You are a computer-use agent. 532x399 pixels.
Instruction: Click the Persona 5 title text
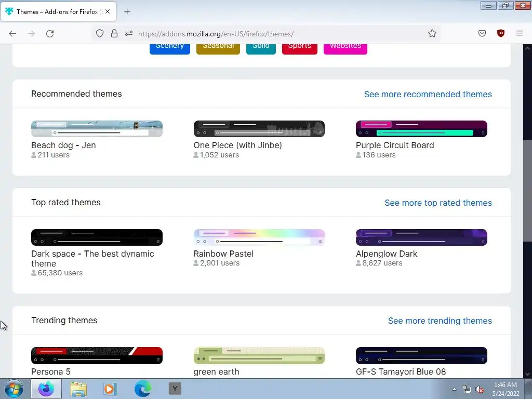(x=51, y=372)
